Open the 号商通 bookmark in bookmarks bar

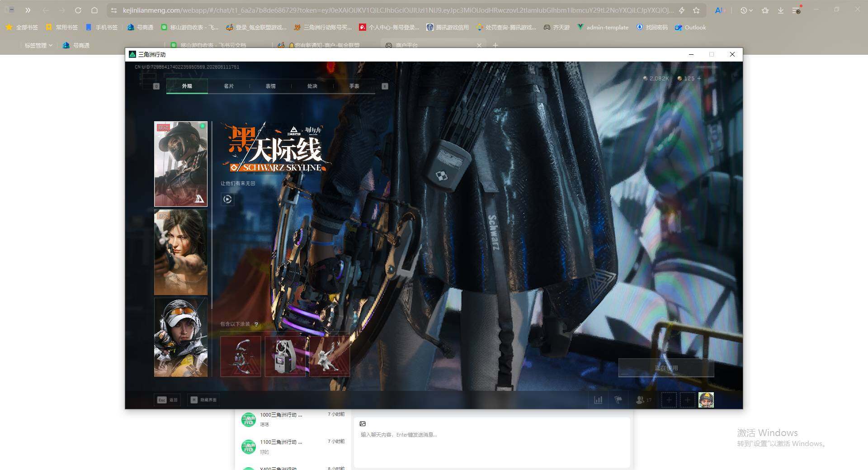tap(140, 27)
